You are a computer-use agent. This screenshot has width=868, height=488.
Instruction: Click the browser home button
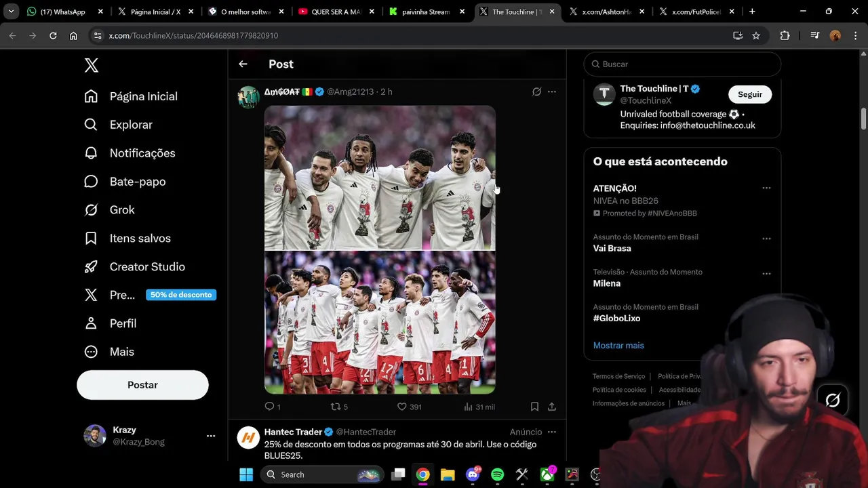coord(73,35)
